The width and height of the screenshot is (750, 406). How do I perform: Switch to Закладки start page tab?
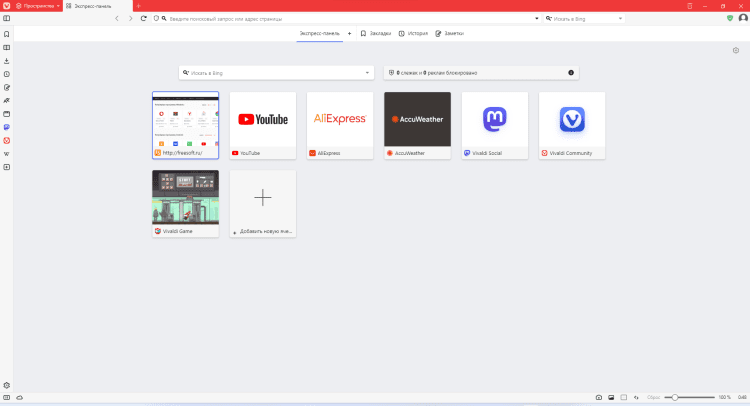point(375,33)
